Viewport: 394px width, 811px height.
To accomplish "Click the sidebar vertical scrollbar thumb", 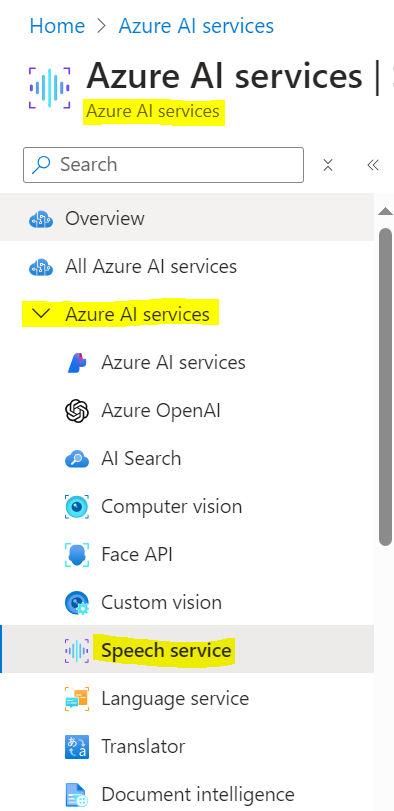I will 386,387.
